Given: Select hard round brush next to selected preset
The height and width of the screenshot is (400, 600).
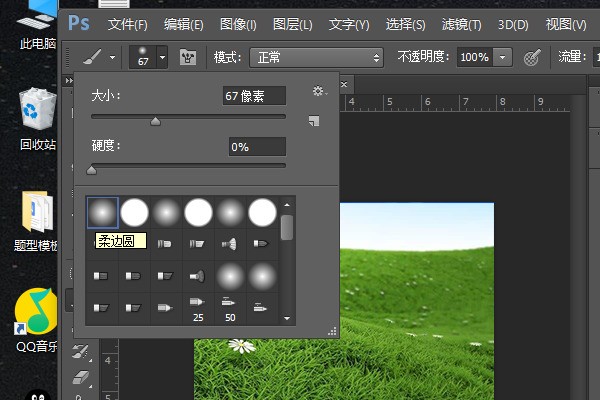Looking at the screenshot, I should point(134,212).
